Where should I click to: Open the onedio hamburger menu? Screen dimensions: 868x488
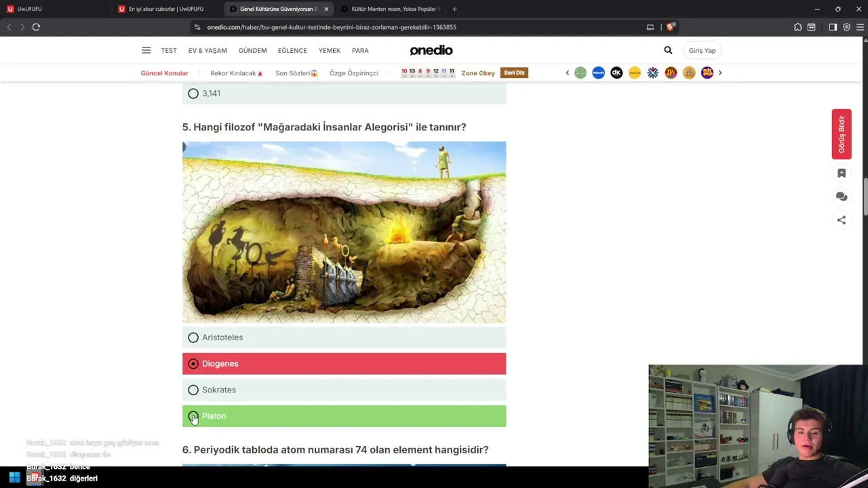click(146, 50)
